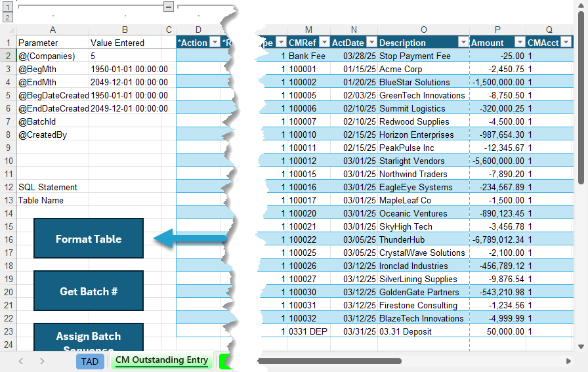Click the @BegDateCreated cell

pyautogui.click(x=53, y=95)
